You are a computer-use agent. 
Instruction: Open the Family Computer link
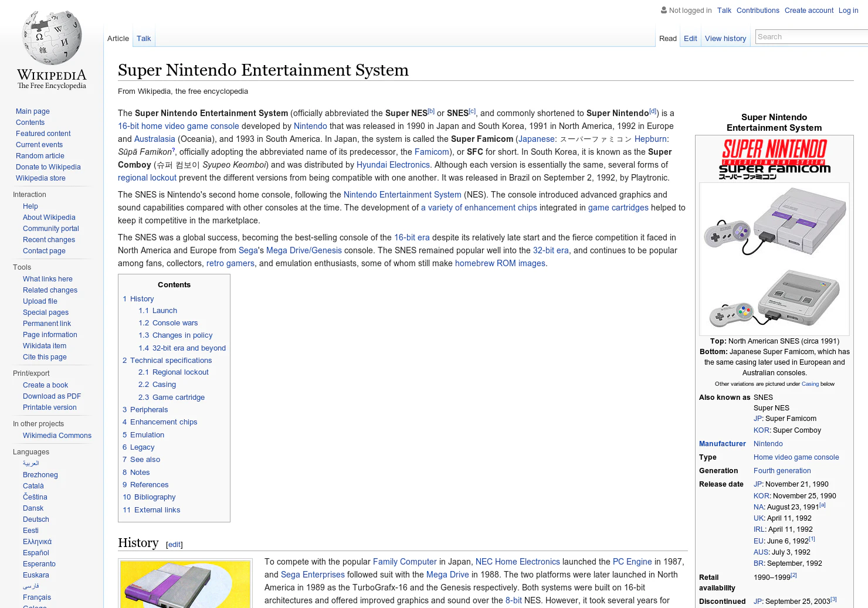click(x=405, y=562)
